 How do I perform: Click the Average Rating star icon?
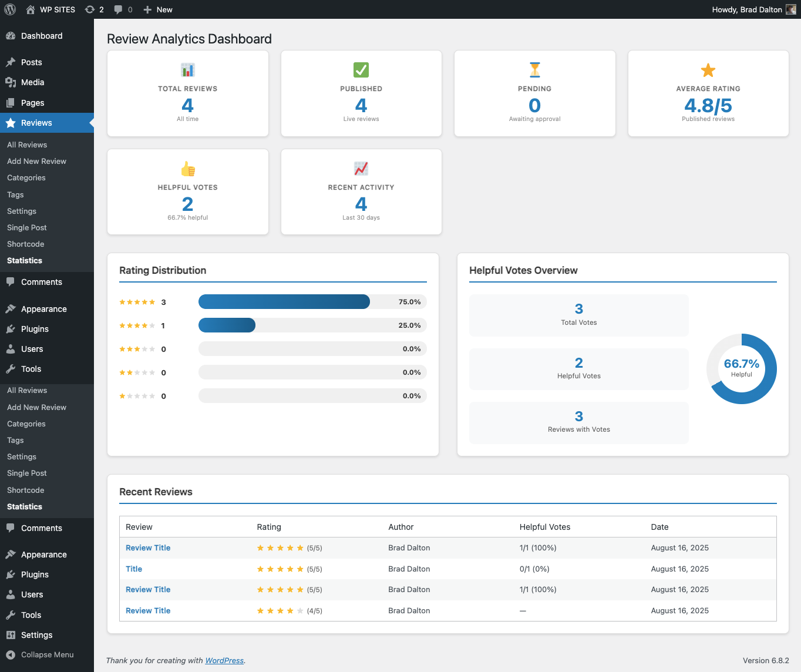pos(708,70)
